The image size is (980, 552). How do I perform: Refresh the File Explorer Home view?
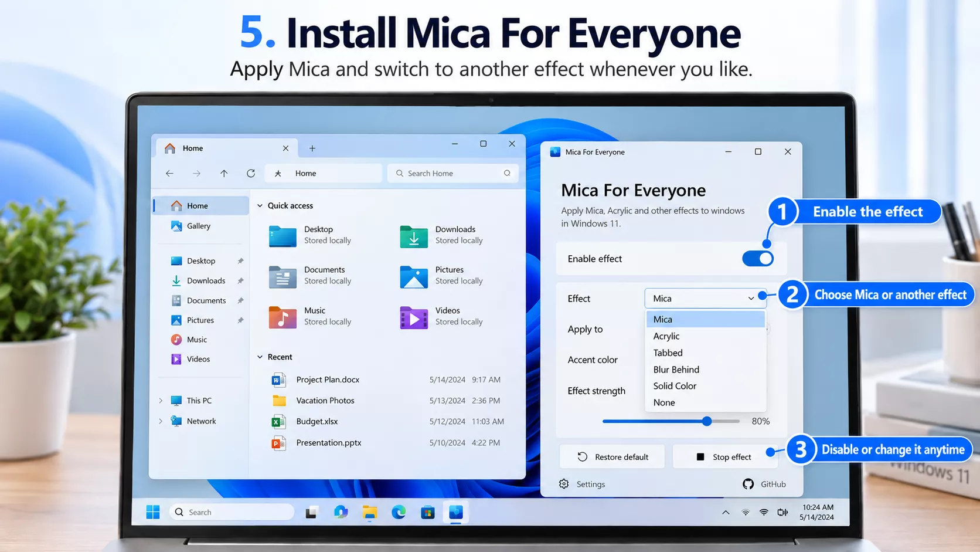click(x=251, y=174)
